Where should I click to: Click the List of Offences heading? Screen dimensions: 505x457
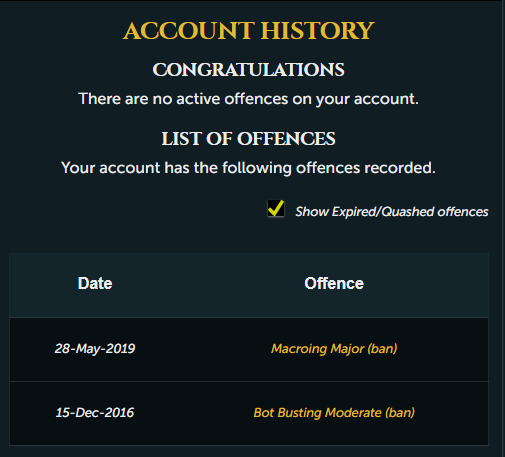[x=249, y=139]
